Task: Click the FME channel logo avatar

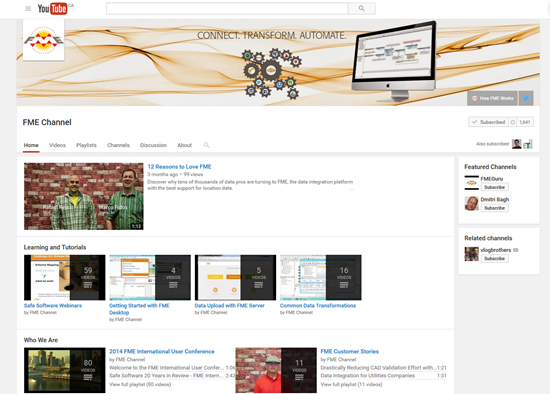Action: coord(43,40)
